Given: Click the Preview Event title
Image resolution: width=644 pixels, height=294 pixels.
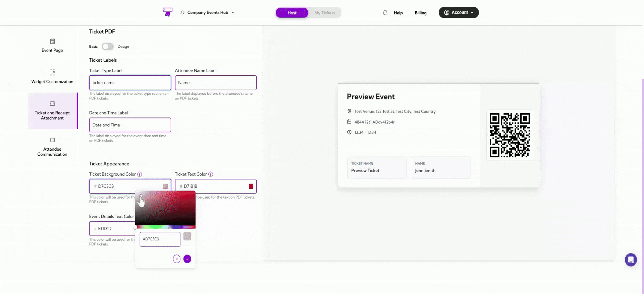Looking at the screenshot, I should click(x=371, y=97).
